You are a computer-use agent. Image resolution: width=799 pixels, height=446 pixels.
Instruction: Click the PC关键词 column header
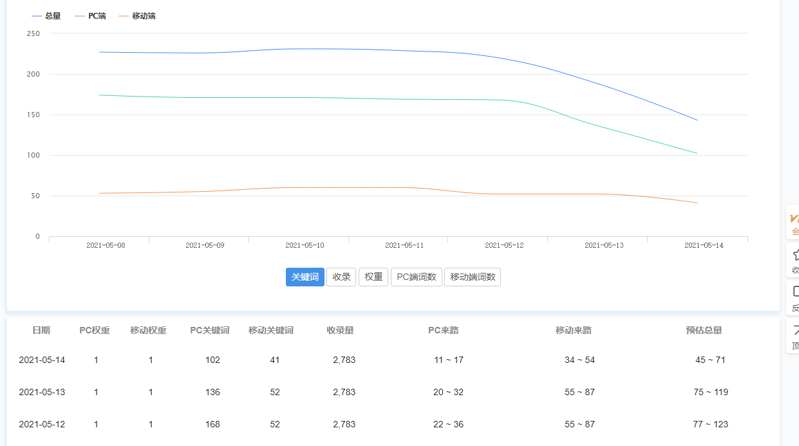coord(210,330)
